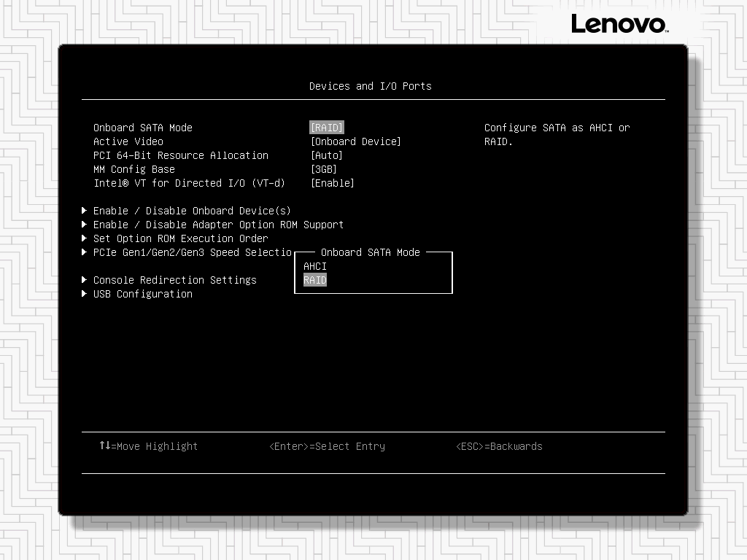
Task: Click arrow beside Set Option ROM Execution Order
Action: coord(85,238)
